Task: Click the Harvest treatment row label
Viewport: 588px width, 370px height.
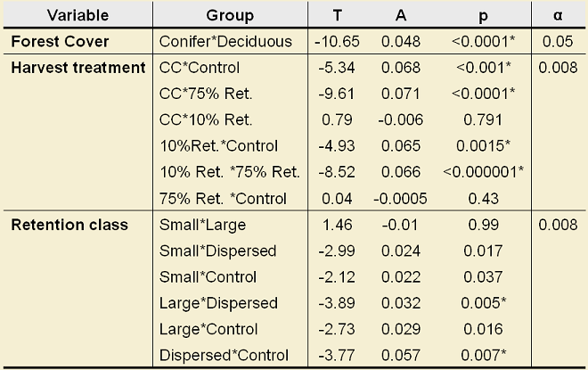Action: point(79,68)
